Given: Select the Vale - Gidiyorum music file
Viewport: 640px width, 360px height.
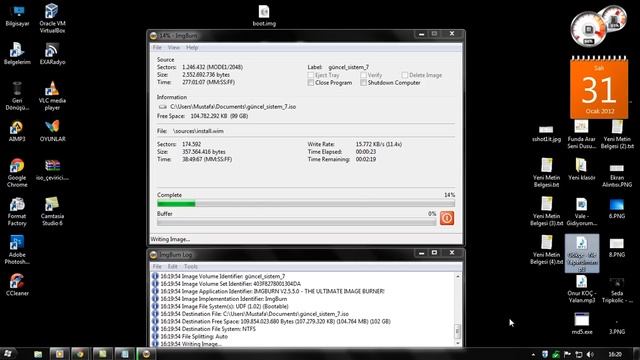Looking at the screenshot, I should pos(582,211).
